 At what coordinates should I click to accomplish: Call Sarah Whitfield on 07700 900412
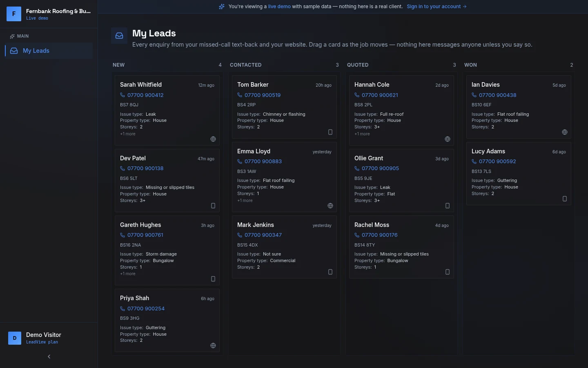[x=142, y=95]
